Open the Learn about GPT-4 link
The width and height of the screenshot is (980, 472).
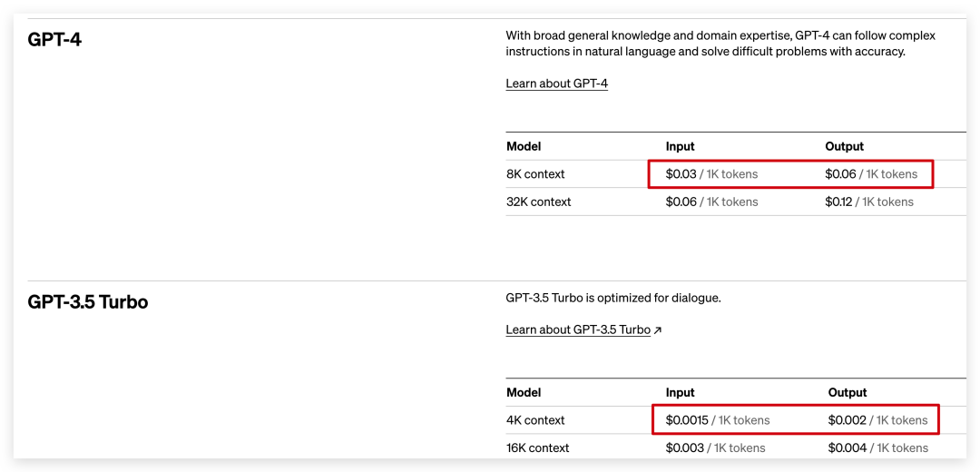(x=556, y=84)
